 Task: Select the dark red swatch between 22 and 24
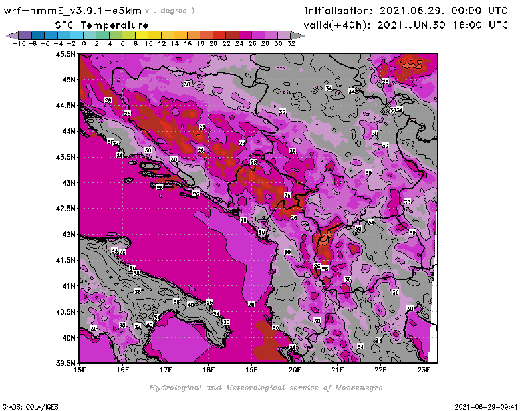[x=232, y=35]
